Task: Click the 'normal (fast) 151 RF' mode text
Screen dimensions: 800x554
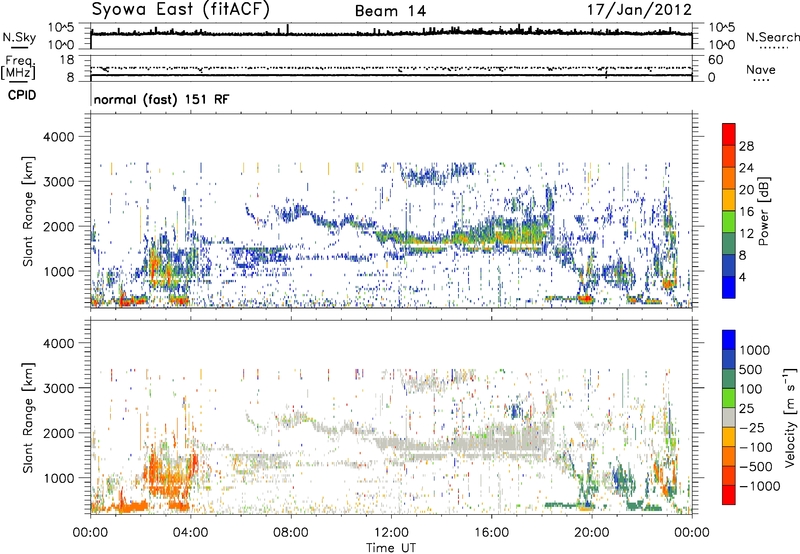Action: (x=161, y=99)
